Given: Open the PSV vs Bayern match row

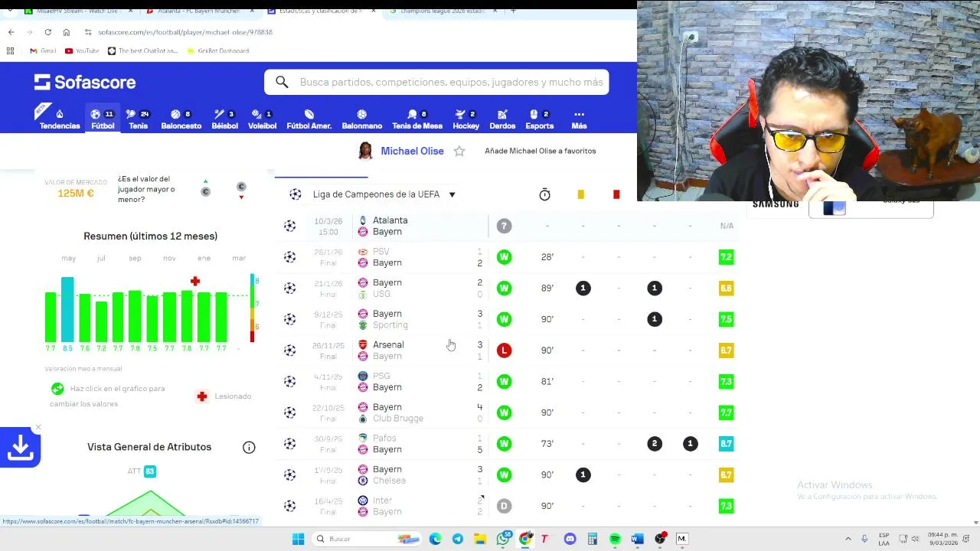Looking at the screenshot, I should (505, 257).
